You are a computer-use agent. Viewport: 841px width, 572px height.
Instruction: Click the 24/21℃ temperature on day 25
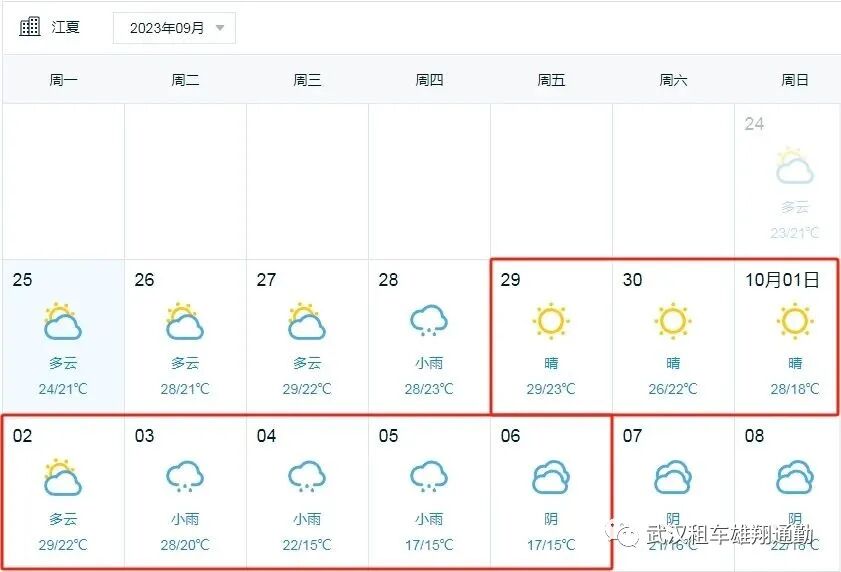(63, 389)
